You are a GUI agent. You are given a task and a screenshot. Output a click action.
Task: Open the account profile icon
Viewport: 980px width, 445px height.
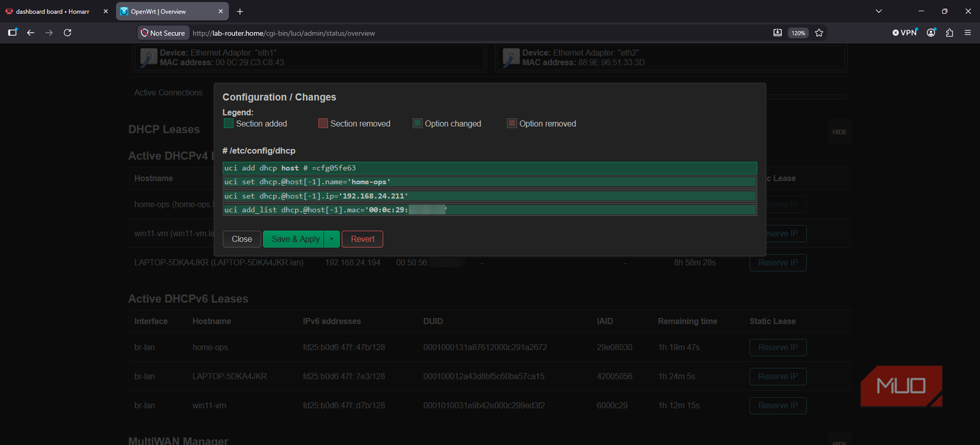tap(931, 33)
